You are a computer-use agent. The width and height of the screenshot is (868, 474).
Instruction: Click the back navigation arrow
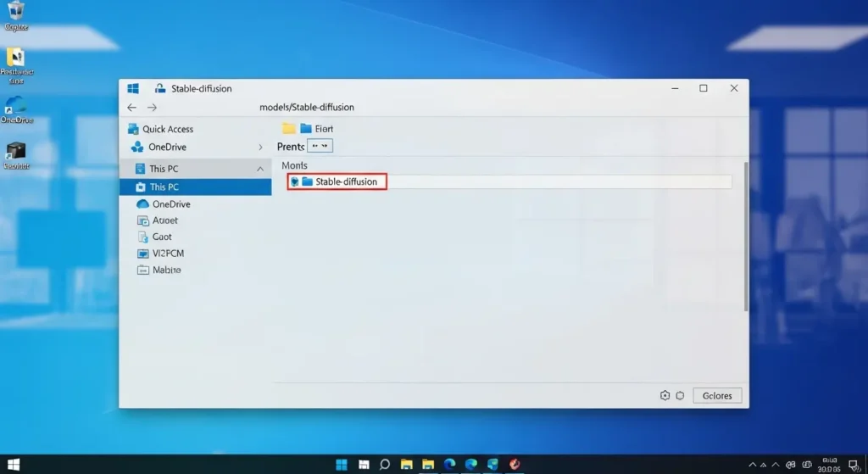coord(131,108)
